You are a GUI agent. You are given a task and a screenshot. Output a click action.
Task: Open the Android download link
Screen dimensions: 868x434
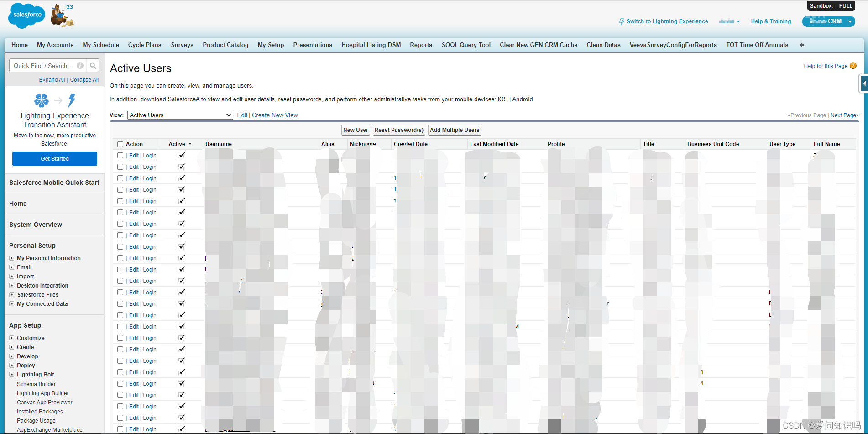click(x=523, y=99)
